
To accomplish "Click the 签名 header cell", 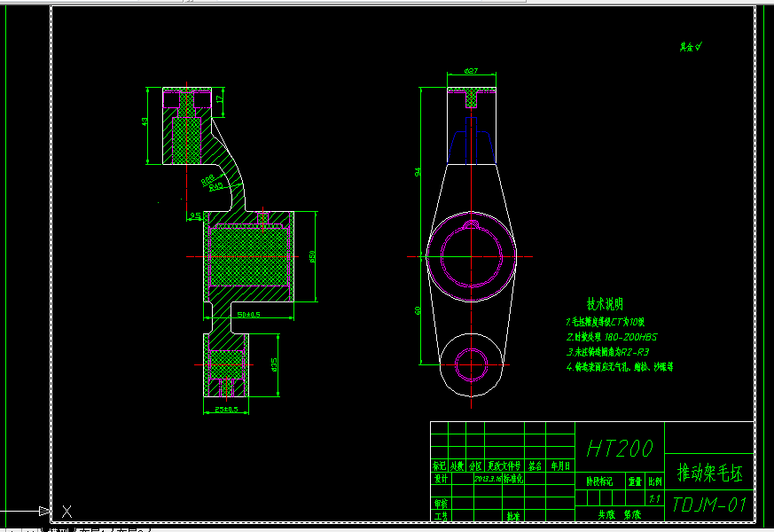I will pyautogui.click(x=536, y=465).
